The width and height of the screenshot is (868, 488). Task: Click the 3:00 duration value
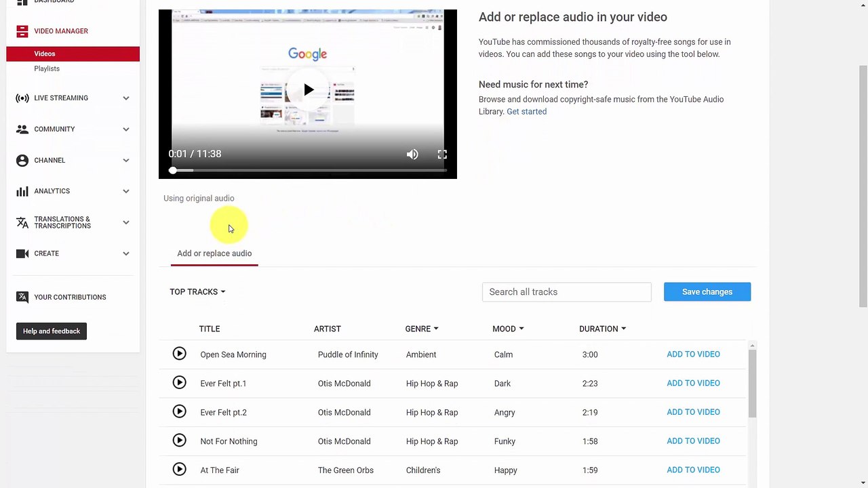click(x=590, y=354)
